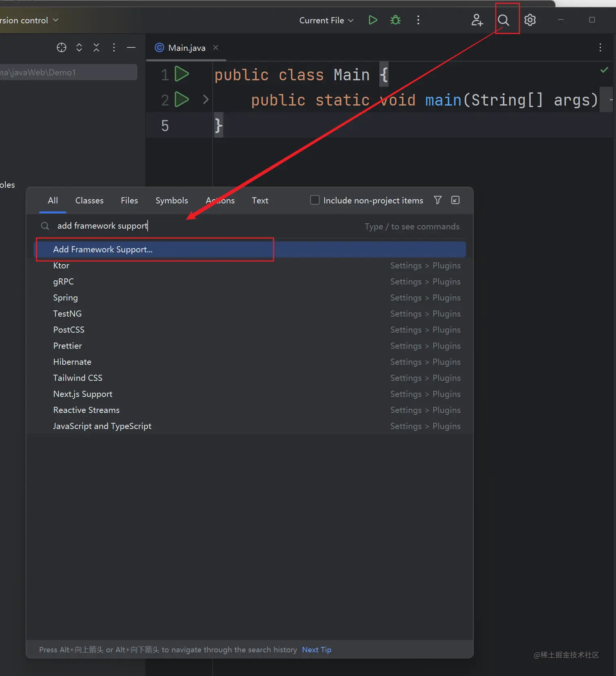This screenshot has width=616, height=676.
Task: Open the version control dropdown
Action: click(x=29, y=20)
